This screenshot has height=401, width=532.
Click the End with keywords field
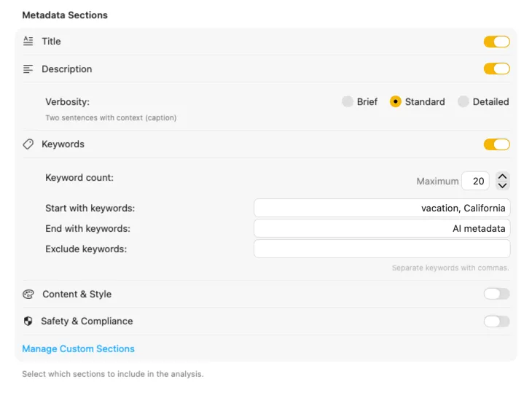click(x=382, y=228)
